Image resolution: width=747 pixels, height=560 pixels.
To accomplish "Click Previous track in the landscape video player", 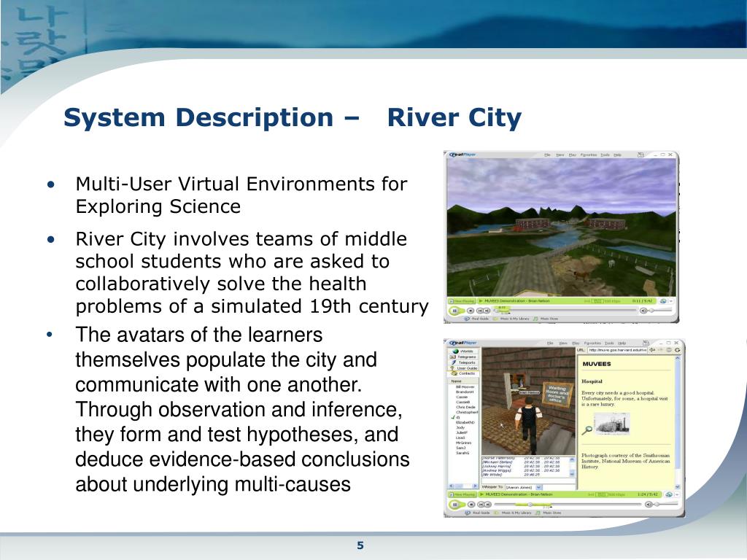I will point(480,311).
